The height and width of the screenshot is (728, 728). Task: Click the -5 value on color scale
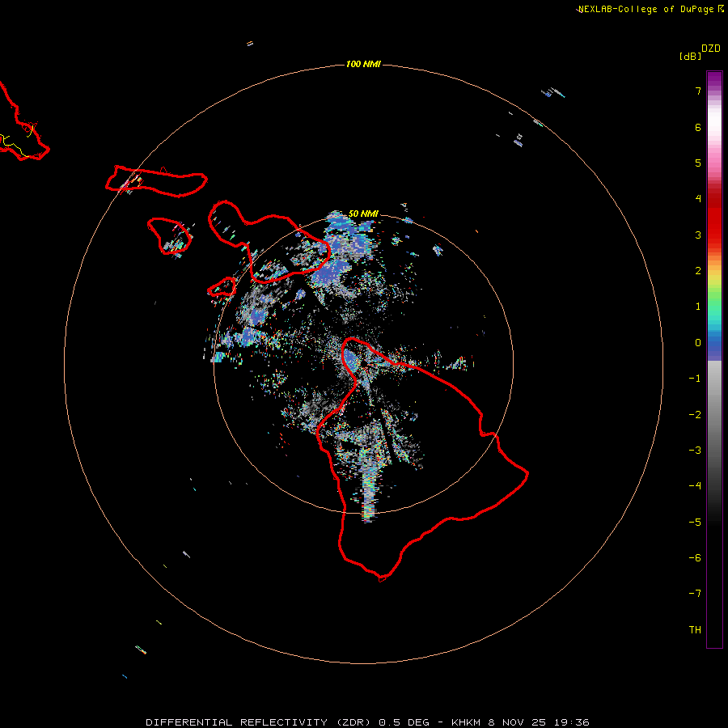point(695,523)
